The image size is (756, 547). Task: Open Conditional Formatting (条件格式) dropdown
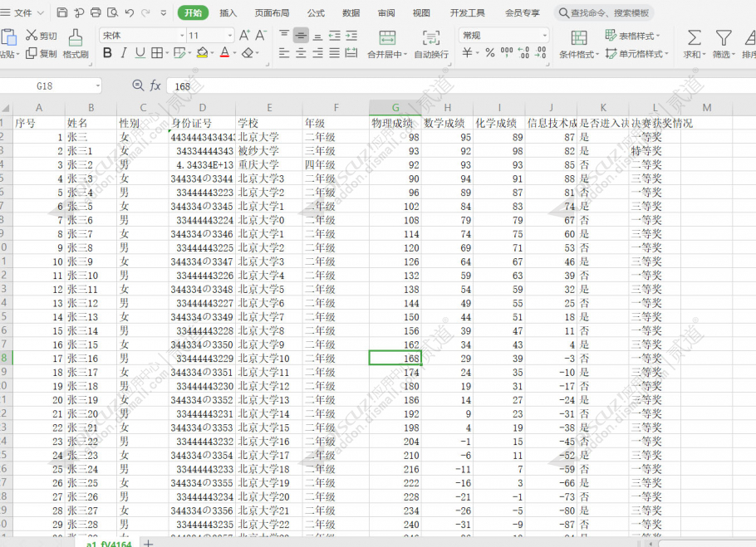[x=578, y=44]
